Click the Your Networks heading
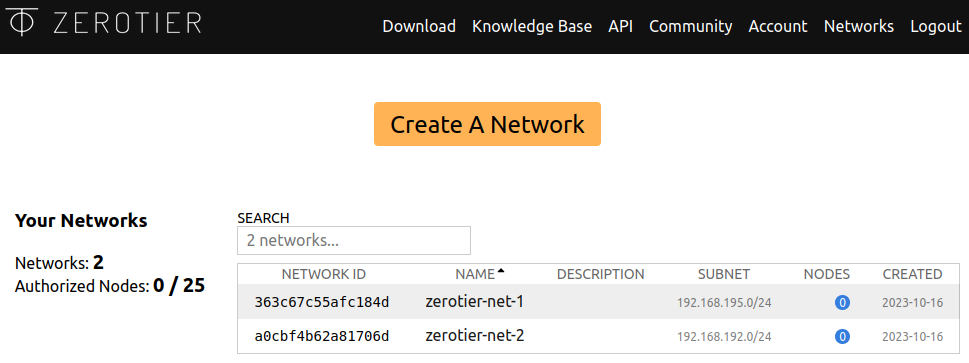The width and height of the screenshot is (969, 363). [x=81, y=221]
